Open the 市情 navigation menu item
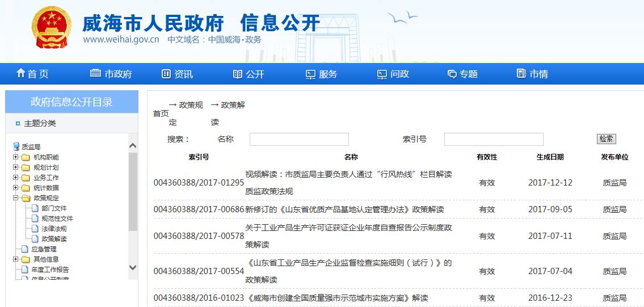 click(532, 74)
